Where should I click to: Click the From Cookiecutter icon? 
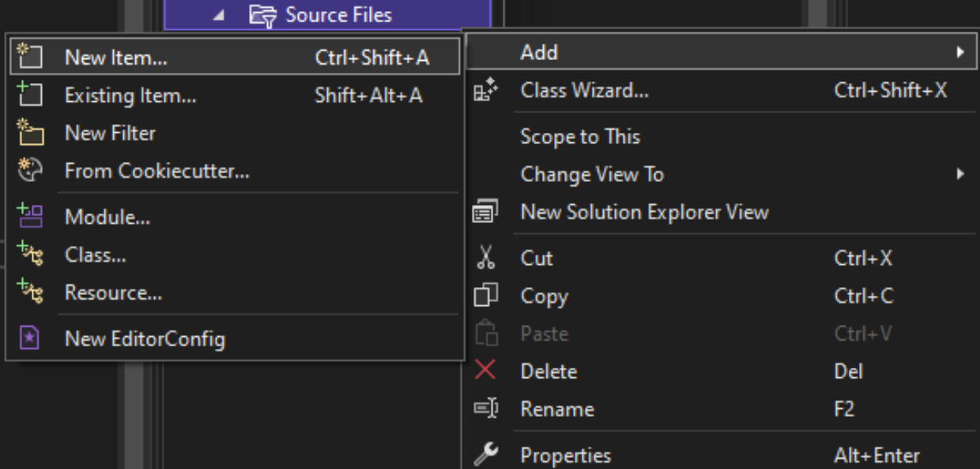[29, 171]
